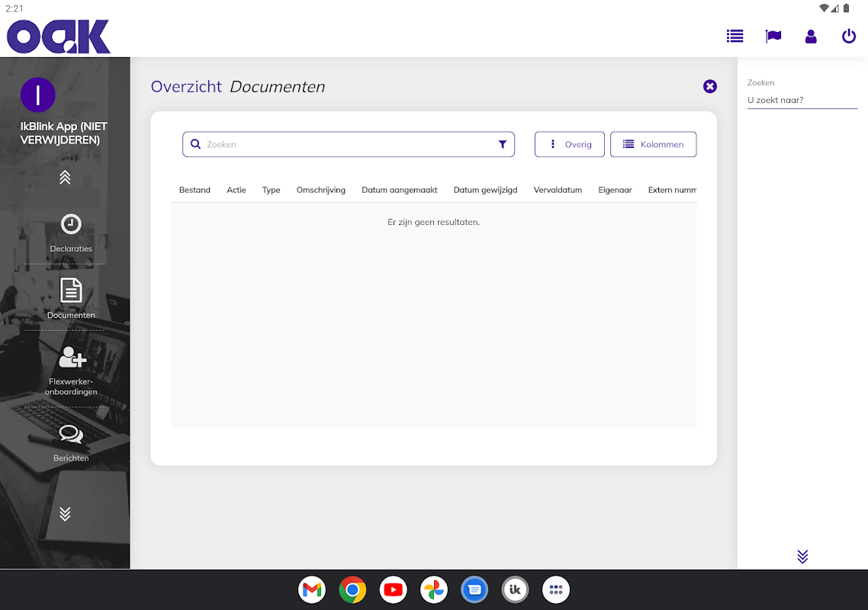
Task: Click the Zoeken search field in documents
Action: coord(349,144)
